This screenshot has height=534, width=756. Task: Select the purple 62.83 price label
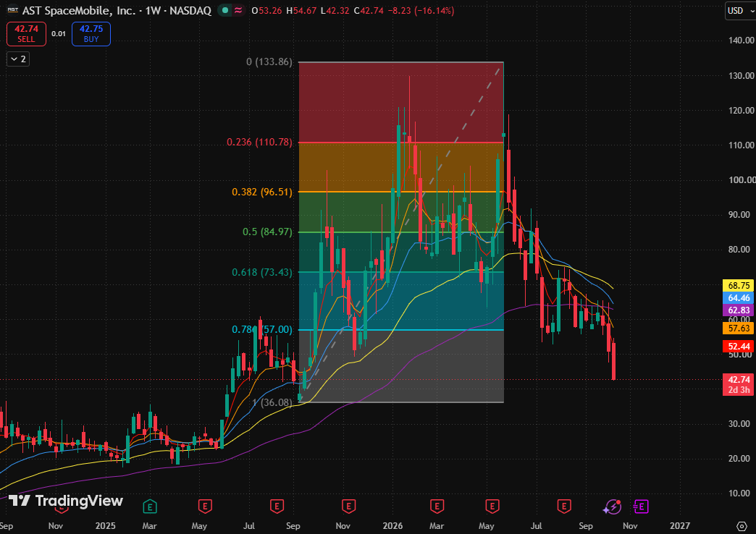[x=739, y=310]
